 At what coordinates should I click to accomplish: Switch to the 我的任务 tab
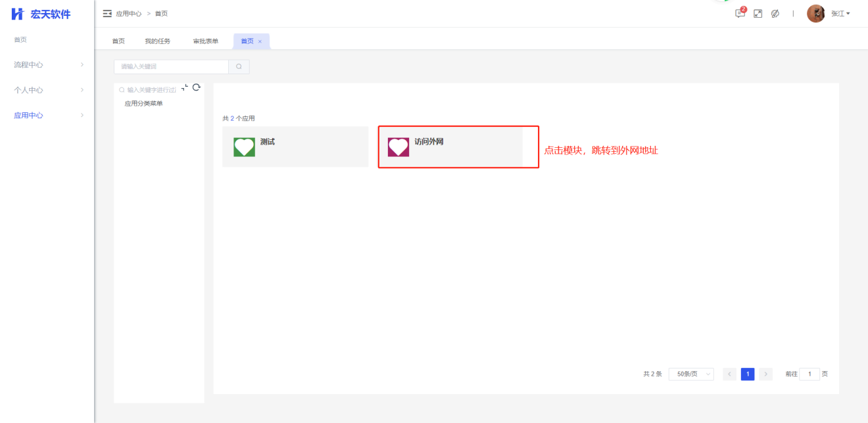(x=158, y=41)
